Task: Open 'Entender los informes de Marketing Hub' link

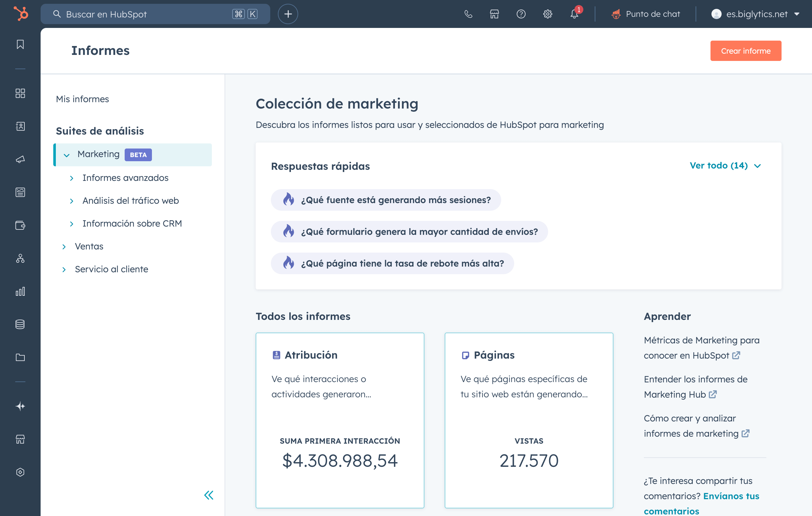Action: pos(695,387)
